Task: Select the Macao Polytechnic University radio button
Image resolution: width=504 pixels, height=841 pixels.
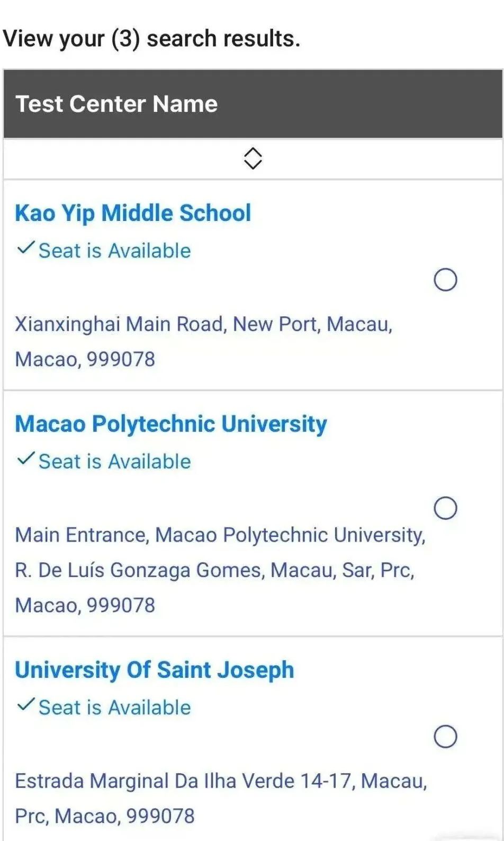Action: coord(445,508)
